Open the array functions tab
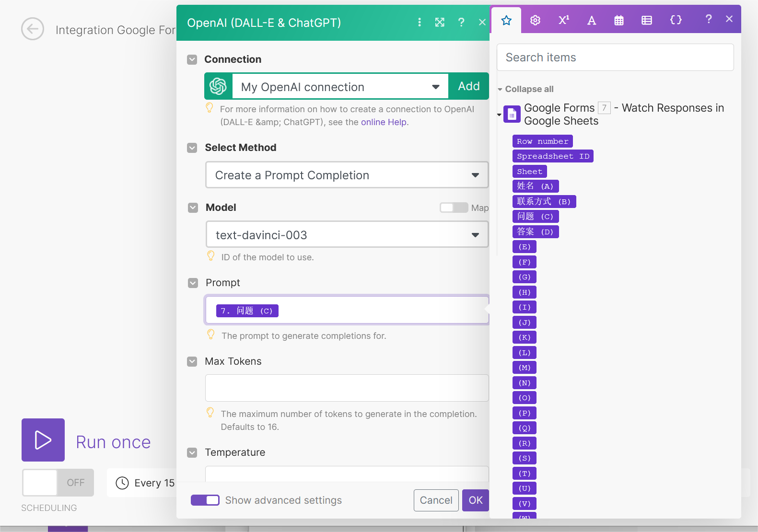Viewport: 758px width, 532px height. (x=647, y=20)
